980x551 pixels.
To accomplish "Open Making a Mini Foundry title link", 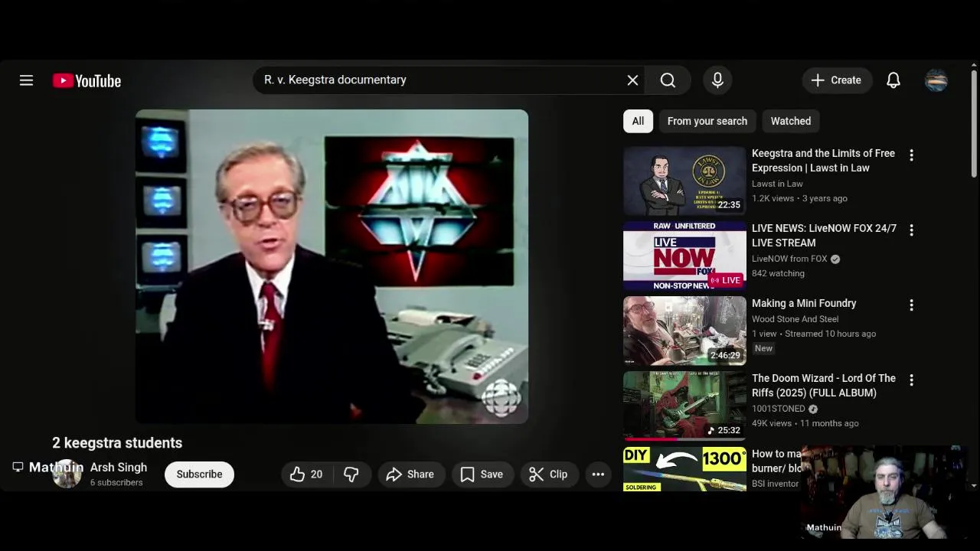I will (x=804, y=303).
